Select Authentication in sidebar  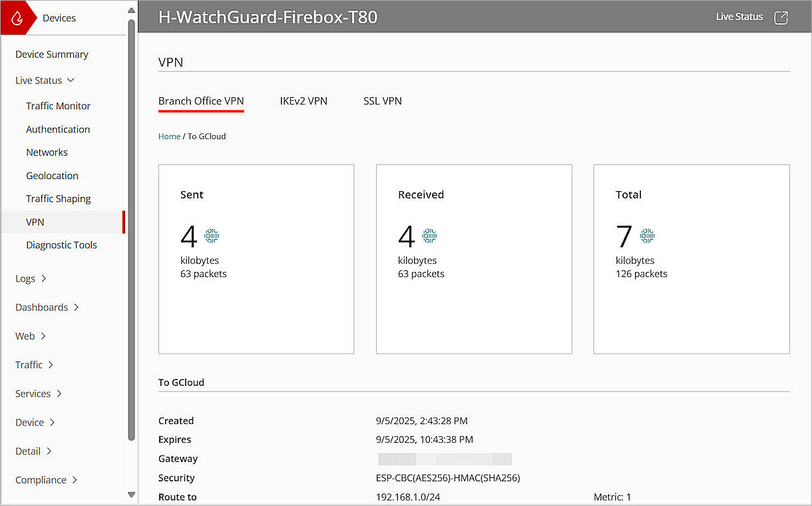58,129
